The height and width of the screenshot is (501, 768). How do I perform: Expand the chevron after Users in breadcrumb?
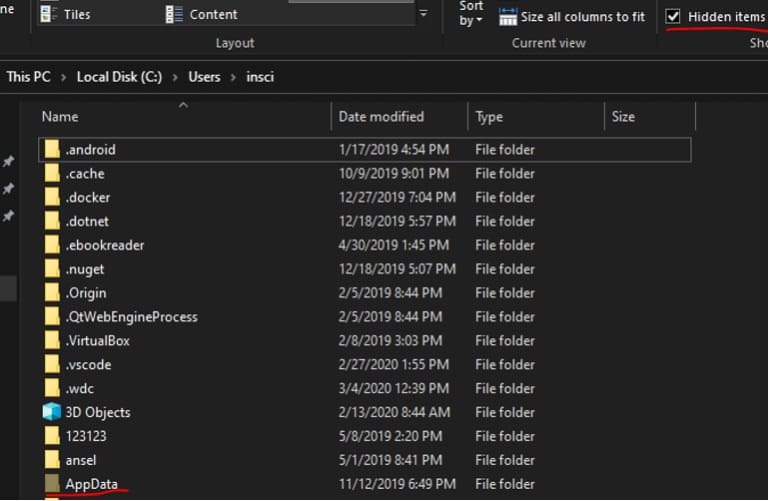pos(232,77)
